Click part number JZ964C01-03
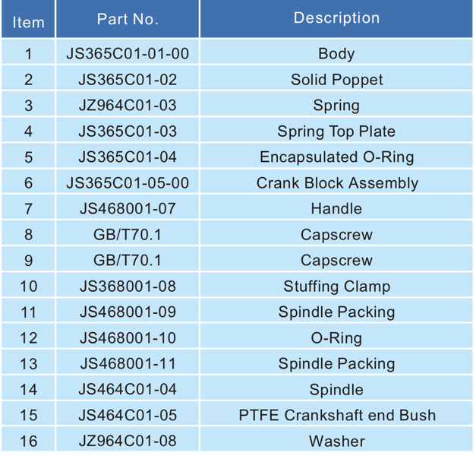The width and height of the screenshot is (476, 456). [128, 106]
